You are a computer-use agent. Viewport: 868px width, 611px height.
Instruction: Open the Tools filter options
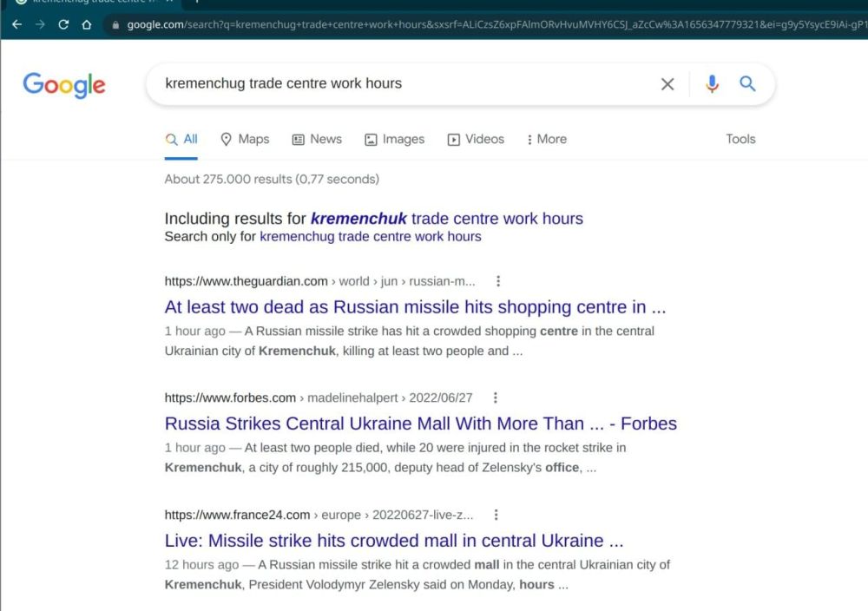click(x=740, y=139)
